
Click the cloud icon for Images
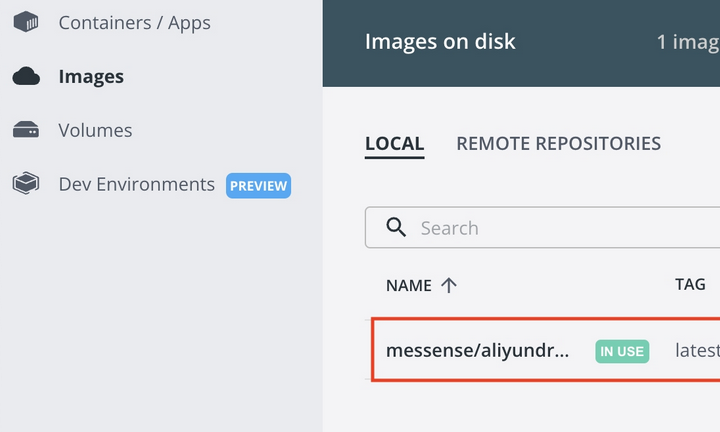click(26, 76)
